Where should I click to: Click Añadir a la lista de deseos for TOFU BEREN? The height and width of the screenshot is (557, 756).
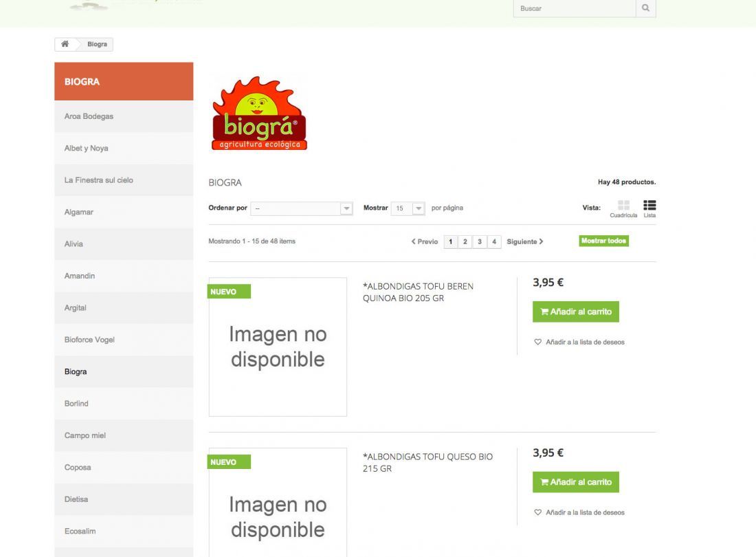point(585,342)
